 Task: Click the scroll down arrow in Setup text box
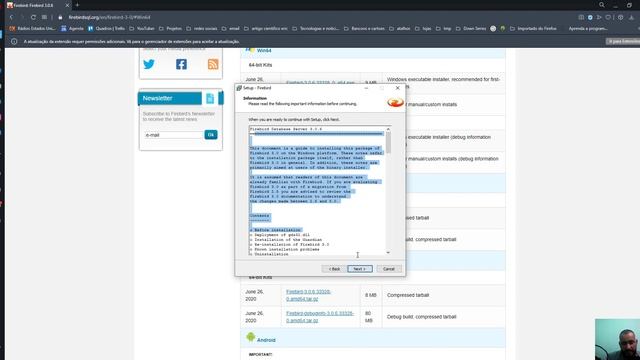click(388, 253)
